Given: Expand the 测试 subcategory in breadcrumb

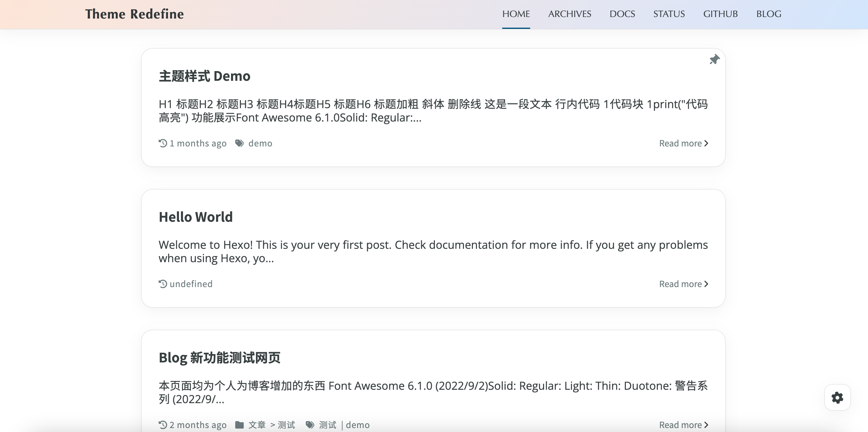Looking at the screenshot, I should [286, 425].
